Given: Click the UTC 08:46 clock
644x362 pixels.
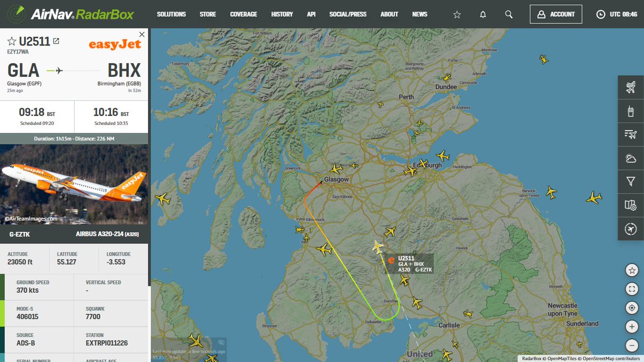Looking at the screenshot, I should pos(617,14).
